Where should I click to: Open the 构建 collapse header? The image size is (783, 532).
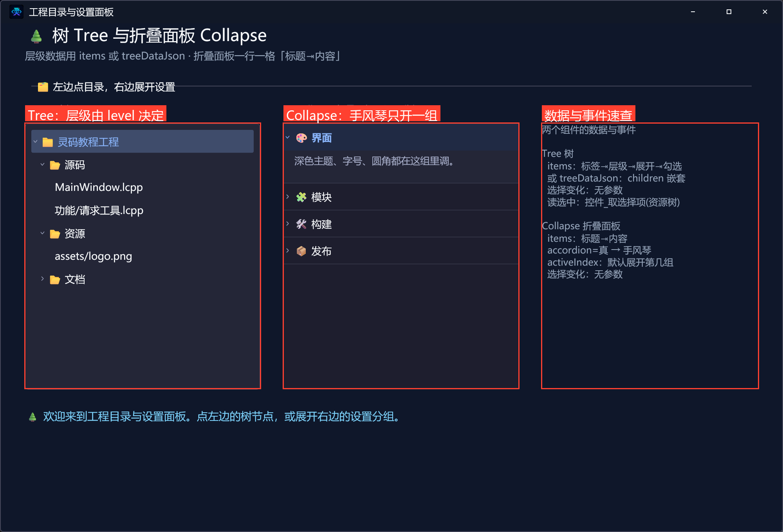pyautogui.click(x=401, y=224)
